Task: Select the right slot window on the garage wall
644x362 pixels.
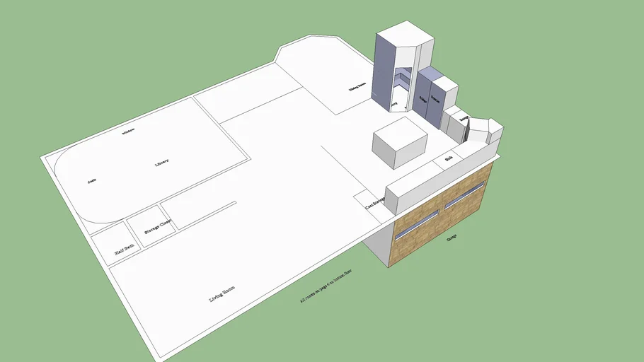Action: [x=464, y=194]
